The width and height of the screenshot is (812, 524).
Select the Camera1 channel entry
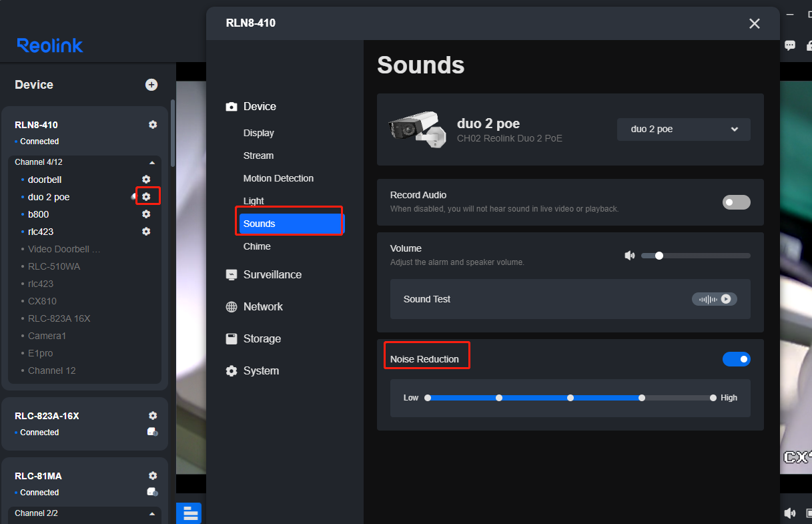pos(47,336)
